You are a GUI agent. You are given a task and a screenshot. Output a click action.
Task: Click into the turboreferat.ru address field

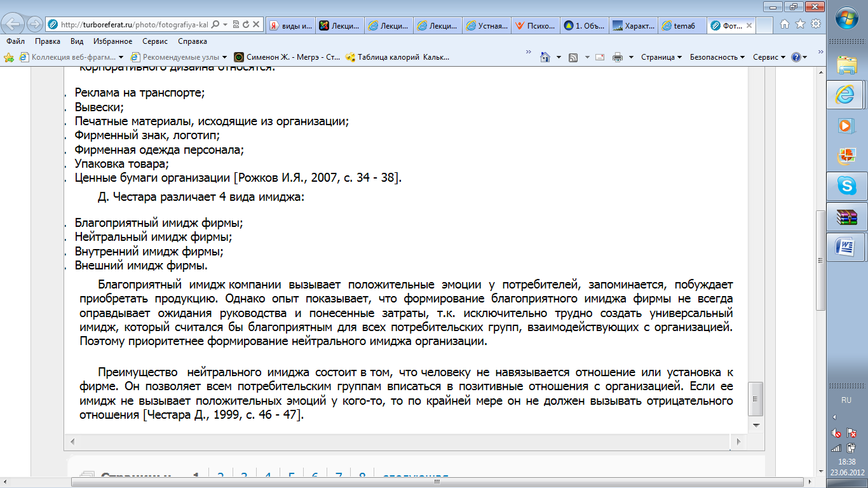pyautogui.click(x=133, y=25)
